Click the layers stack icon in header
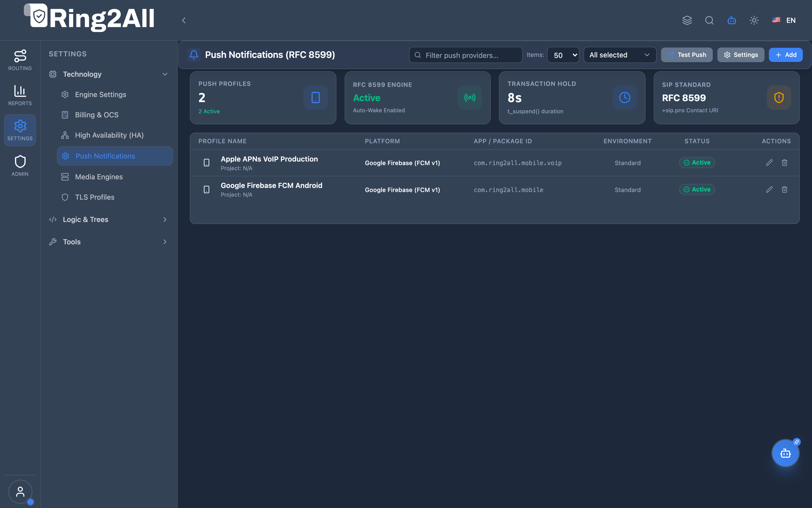Screen dimensions: 812x508 click(x=687, y=20)
